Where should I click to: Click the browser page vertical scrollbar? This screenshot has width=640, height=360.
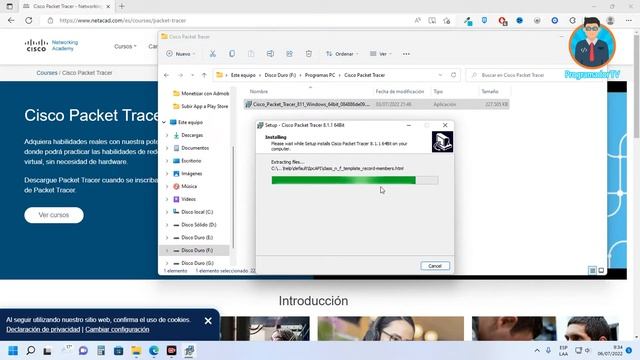pos(636,86)
